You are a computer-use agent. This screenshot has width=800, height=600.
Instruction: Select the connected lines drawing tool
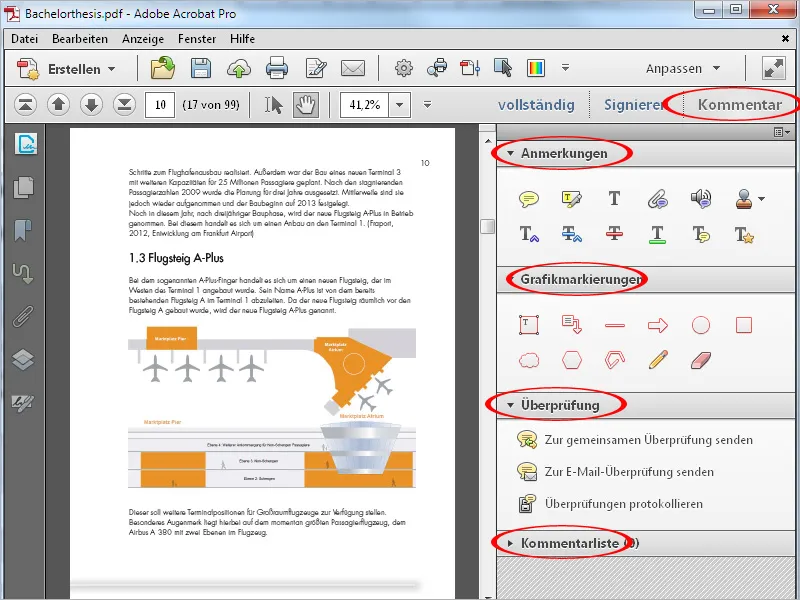tap(615, 360)
